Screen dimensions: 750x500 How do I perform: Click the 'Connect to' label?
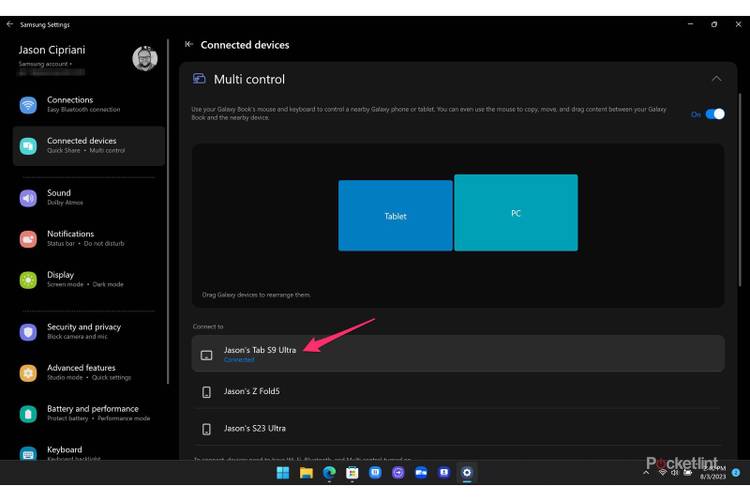pyautogui.click(x=208, y=326)
